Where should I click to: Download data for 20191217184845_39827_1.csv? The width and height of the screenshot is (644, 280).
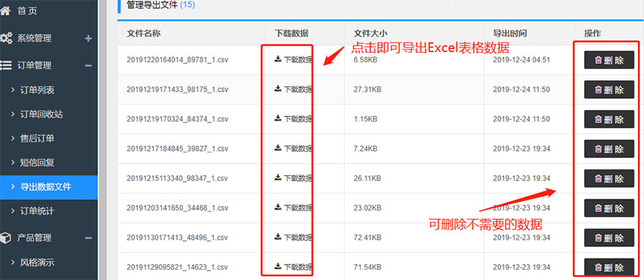[x=293, y=148]
